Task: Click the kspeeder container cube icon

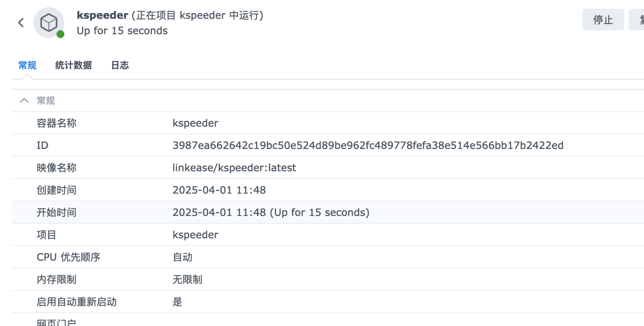Action: pos(49,23)
